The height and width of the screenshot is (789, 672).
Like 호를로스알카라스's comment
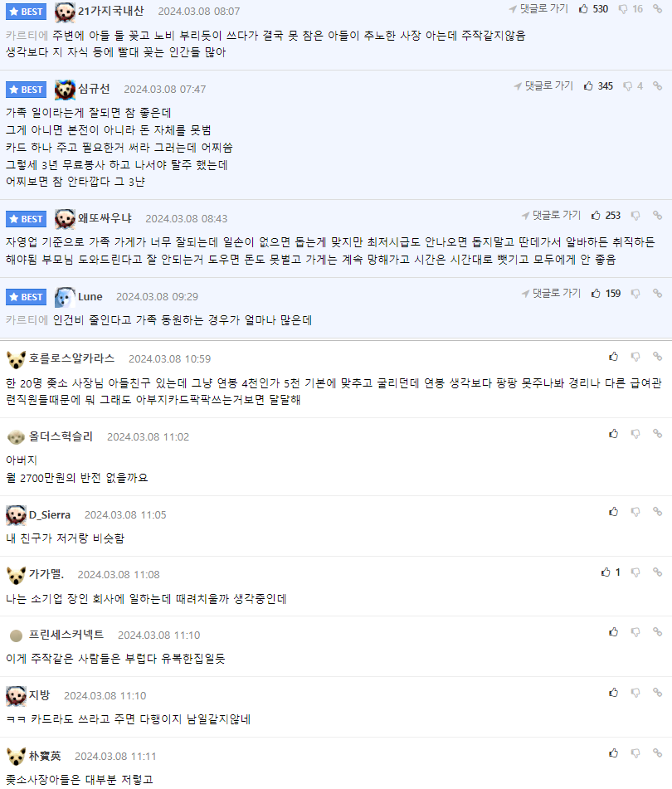coord(613,356)
